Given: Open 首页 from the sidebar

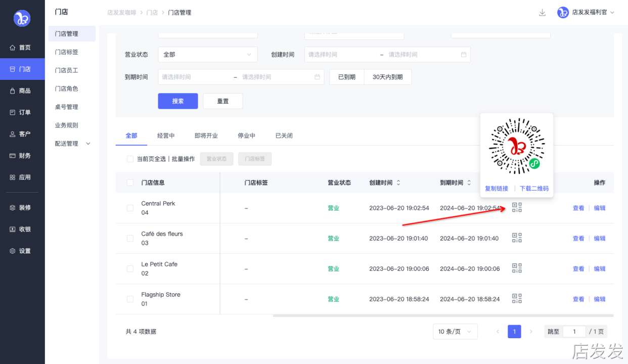Looking at the screenshot, I should pos(22,48).
